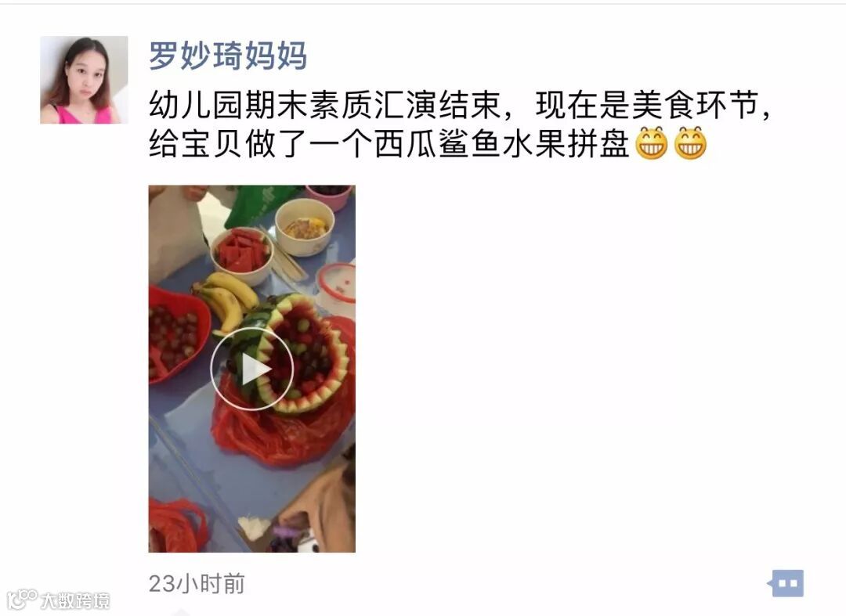Click the red plastic bag under watermelon shark
This screenshot has width=846, height=616.
pyautogui.click(x=284, y=426)
